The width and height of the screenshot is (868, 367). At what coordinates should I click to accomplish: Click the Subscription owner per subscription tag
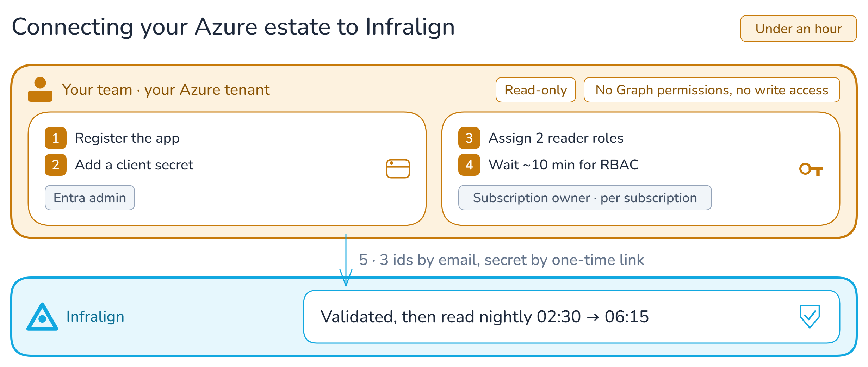585,198
